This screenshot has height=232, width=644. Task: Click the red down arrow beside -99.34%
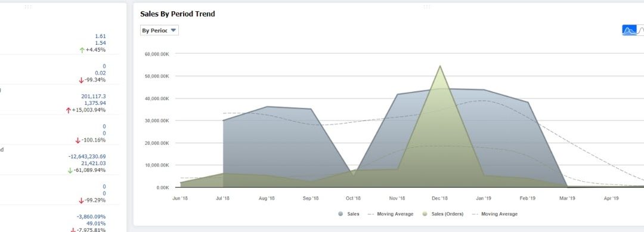[x=81, y=80]
